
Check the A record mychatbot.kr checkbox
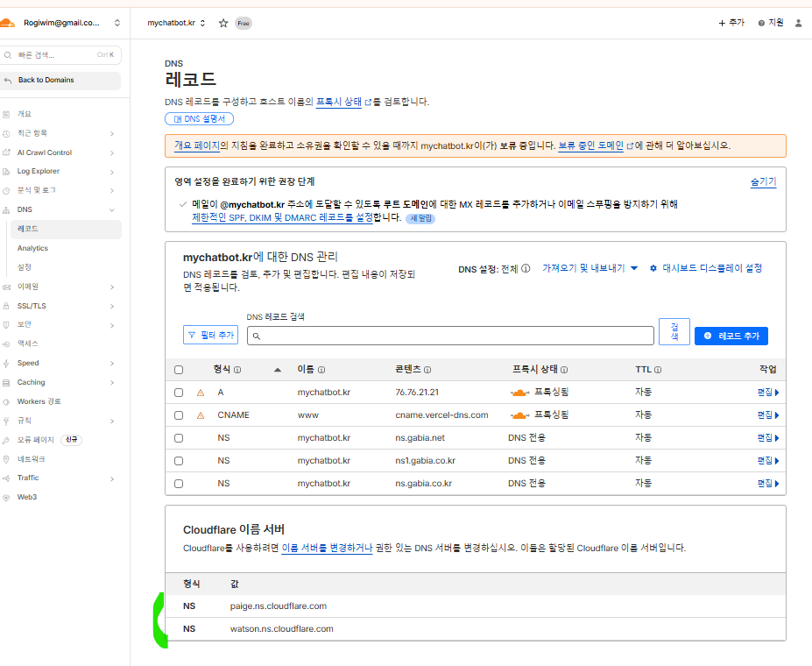179,393
